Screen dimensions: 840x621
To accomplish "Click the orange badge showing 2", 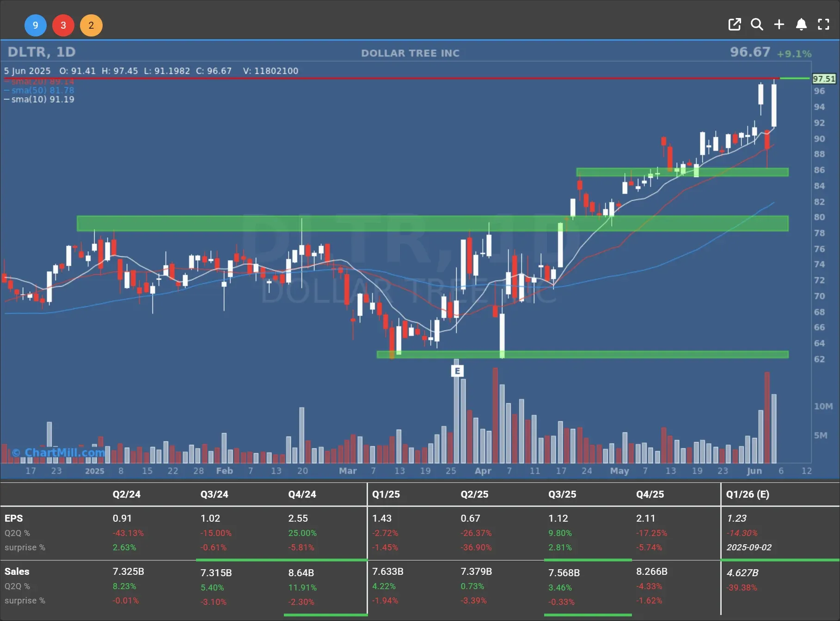I will coord(91,25).
